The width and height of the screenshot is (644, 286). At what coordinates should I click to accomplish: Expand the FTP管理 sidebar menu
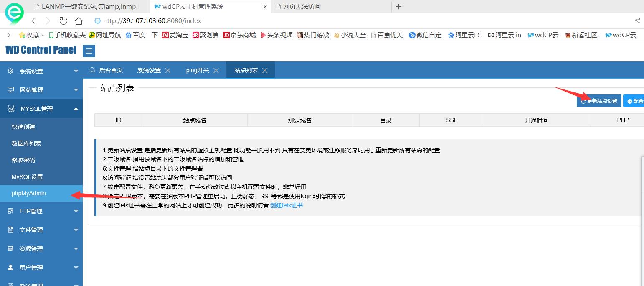pyautogui.click(x=41, y=211)
